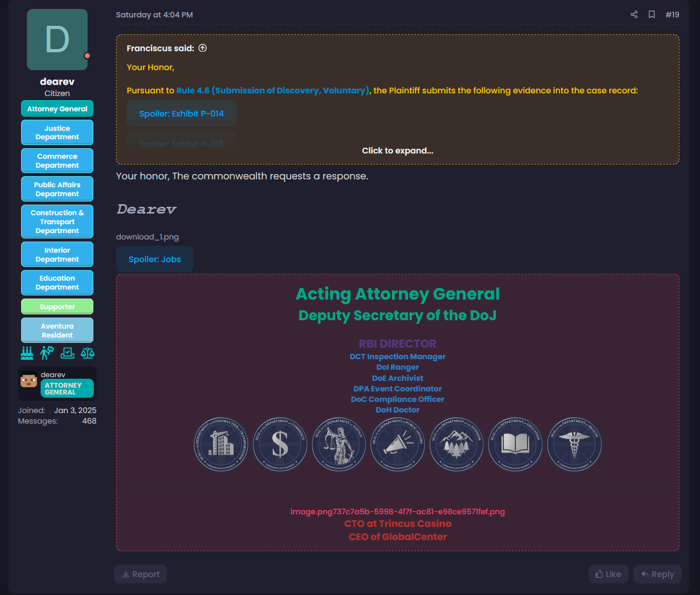
Task: Click the person with flag badge icon
Action: [x=47, y=353]
